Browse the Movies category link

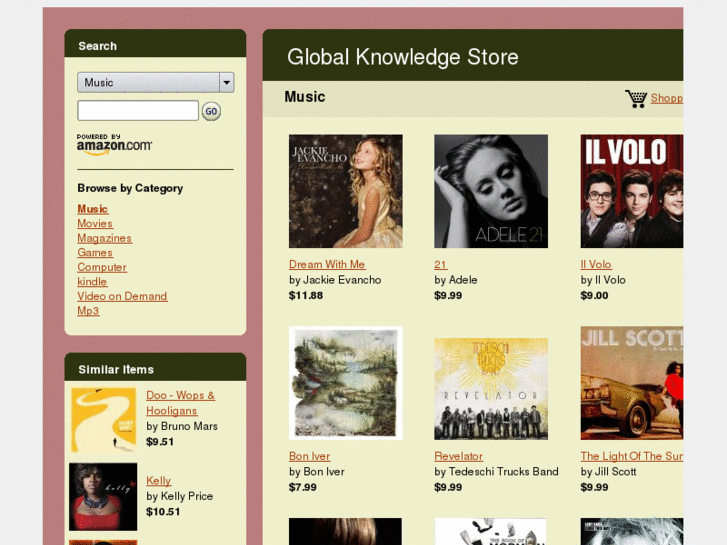[95, 224]
